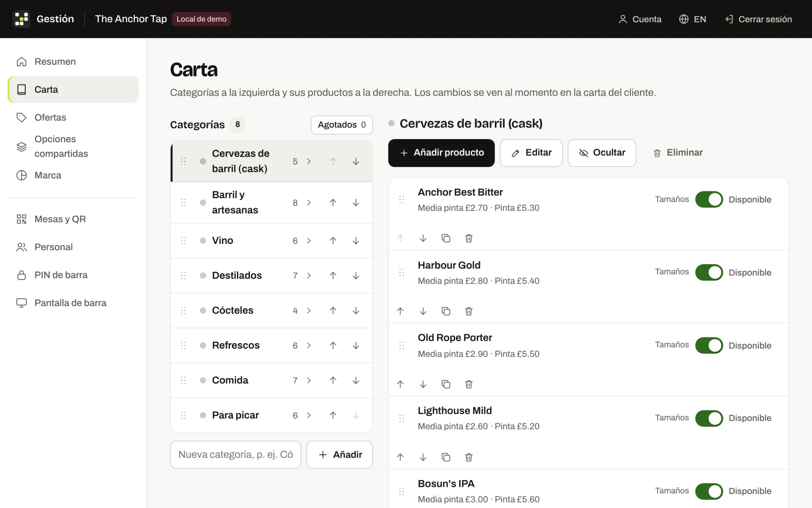Select the Comida category row

[x=272, y=380]
